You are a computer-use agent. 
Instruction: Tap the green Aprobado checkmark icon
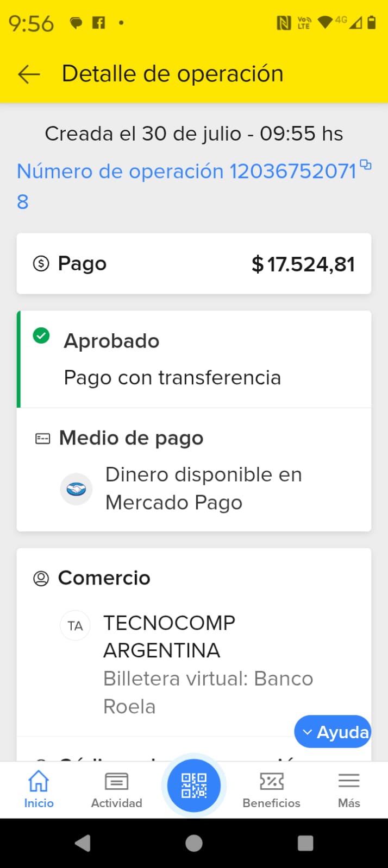tap(41, 335)
